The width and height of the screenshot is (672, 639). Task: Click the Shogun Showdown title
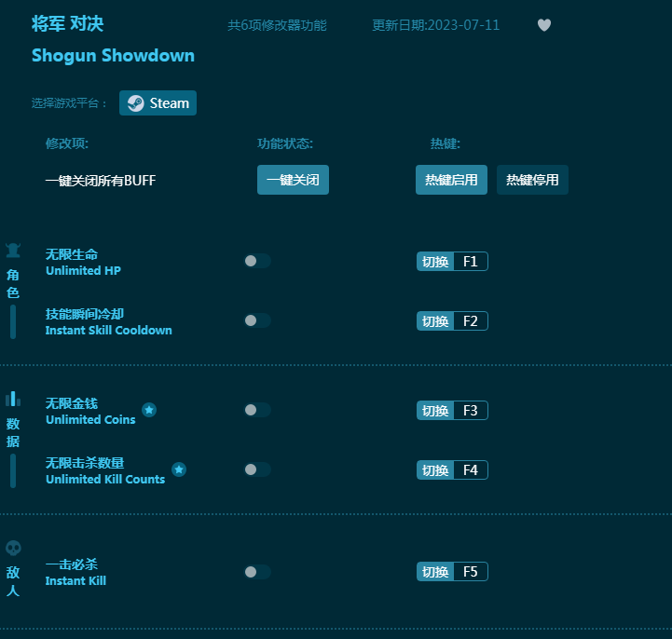pyautogui.click(x=113, y=56)
